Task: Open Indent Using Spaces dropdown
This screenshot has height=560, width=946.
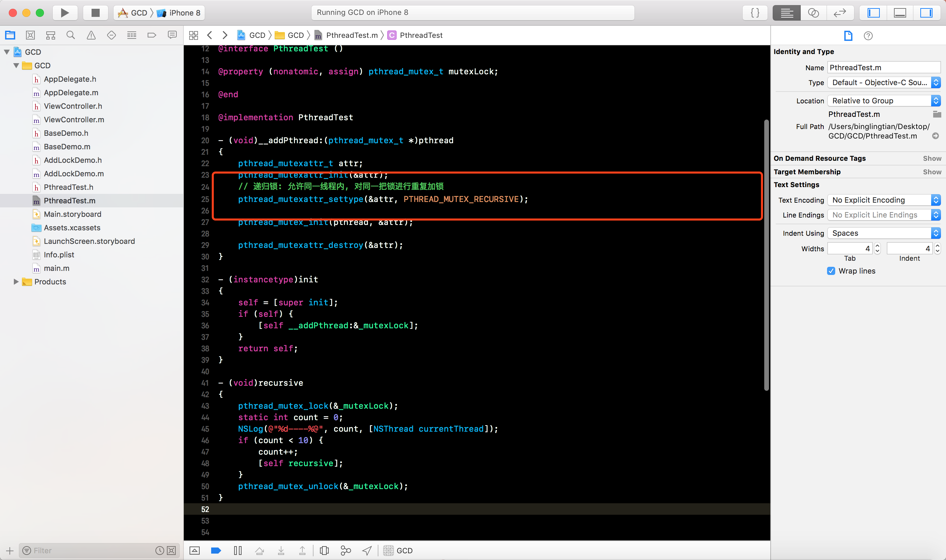Action: pyautogui.click(x=884, y=233)
